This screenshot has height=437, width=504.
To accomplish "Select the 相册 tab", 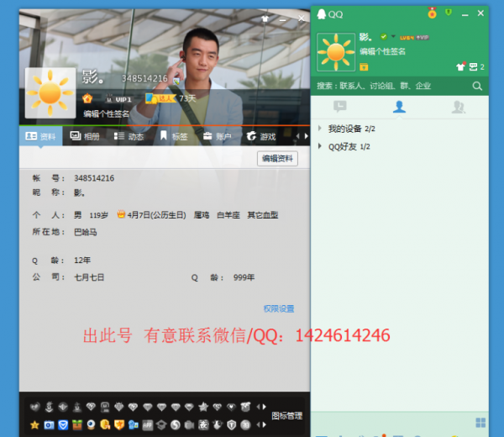I will coord(85,136).
